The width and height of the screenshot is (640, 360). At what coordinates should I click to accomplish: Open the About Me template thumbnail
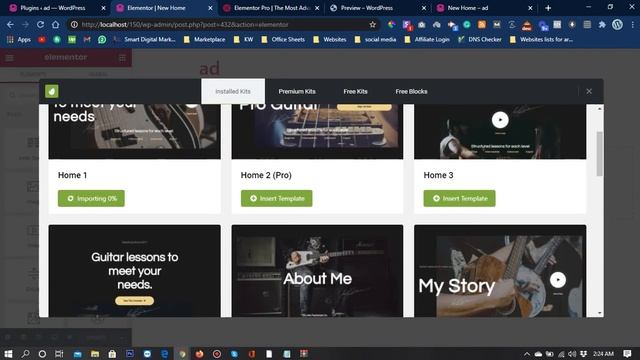pyautogui.click(x=317, y=271)
